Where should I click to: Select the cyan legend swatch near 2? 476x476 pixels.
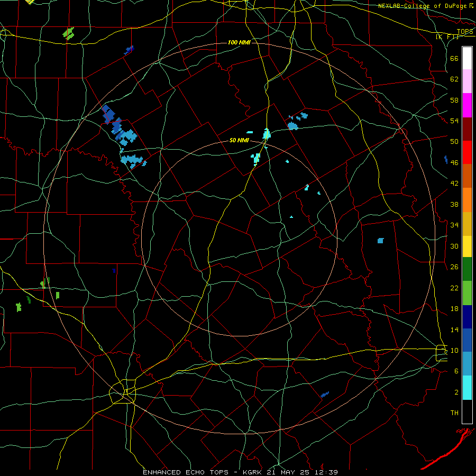pos(467,388)
